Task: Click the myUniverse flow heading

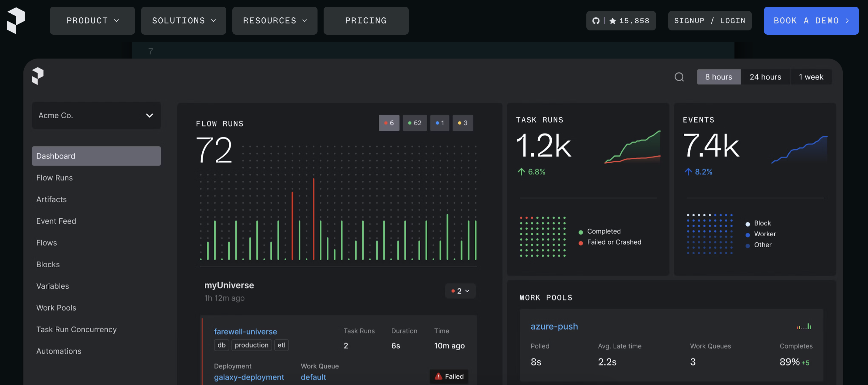Action: coord(229,285)
